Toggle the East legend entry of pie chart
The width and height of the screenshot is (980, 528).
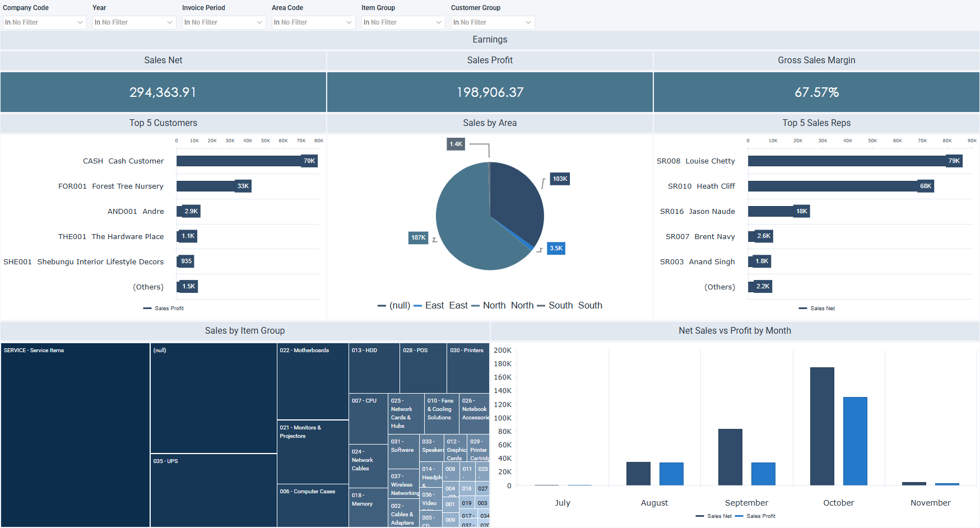[440, 305]
